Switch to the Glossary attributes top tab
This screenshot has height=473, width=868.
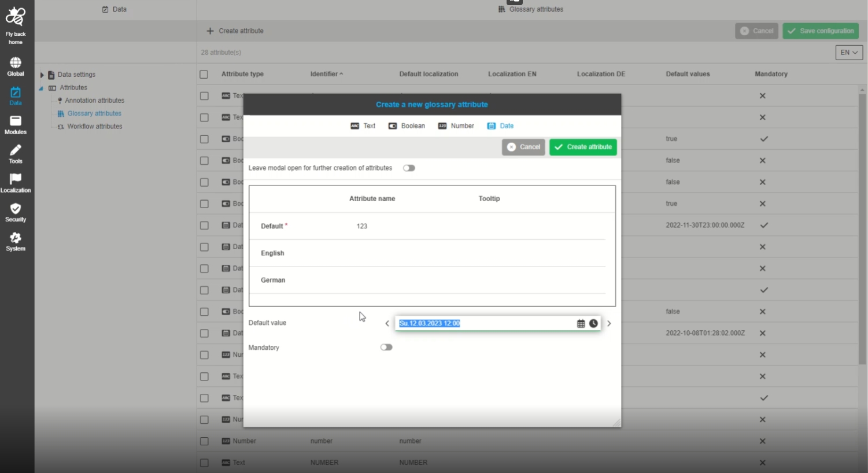click(x=531, y=9)
